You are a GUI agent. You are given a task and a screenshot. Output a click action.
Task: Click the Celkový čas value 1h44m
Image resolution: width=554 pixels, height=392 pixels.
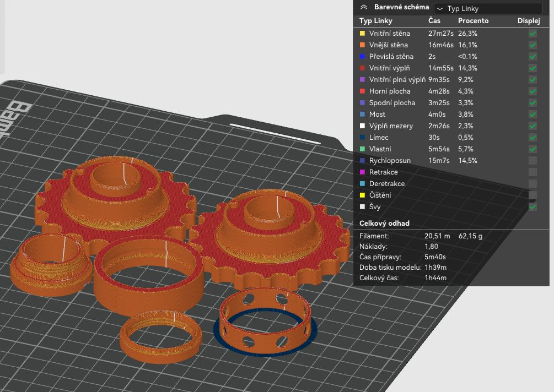click(x=435, y=278)
